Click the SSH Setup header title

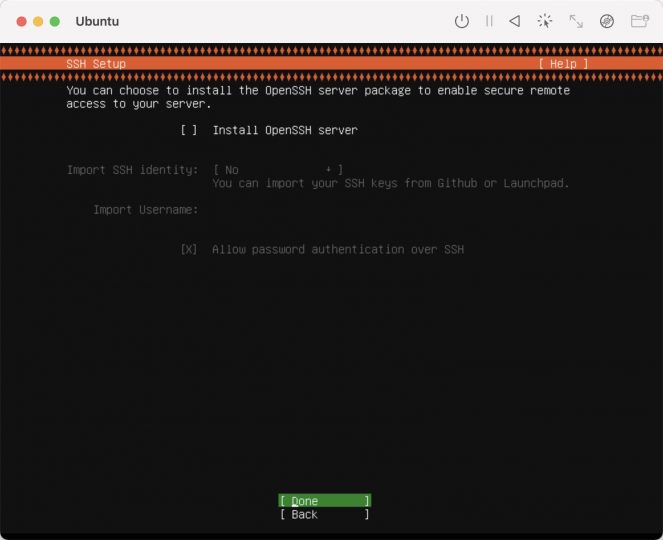pyautogui.click(x=96, y=64)
